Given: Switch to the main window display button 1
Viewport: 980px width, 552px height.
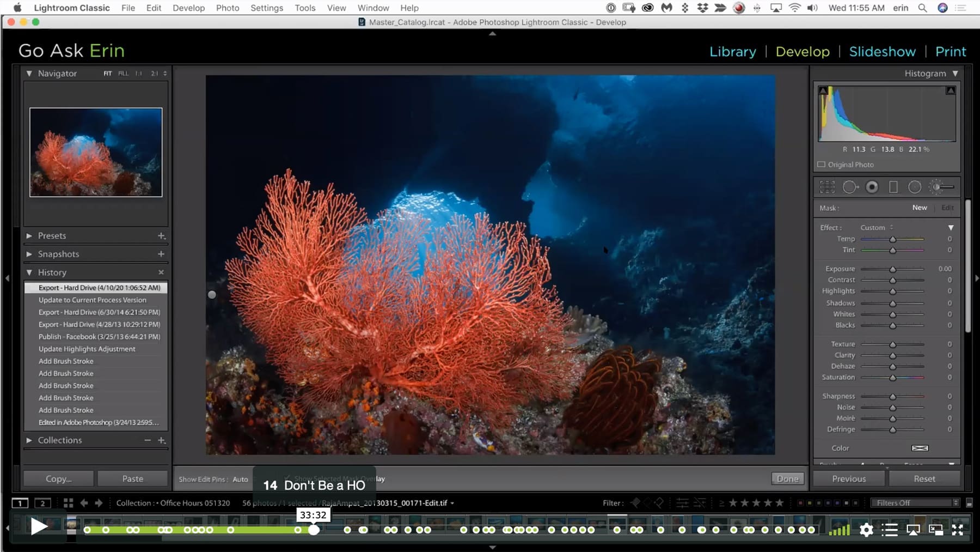Looking at the screenshot, I should tap(20, 503).
